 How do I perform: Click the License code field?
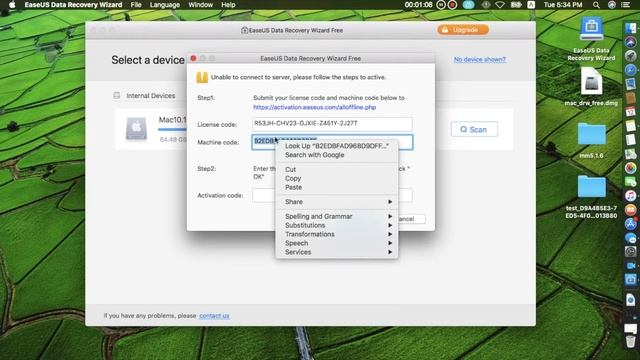(332, 124)
